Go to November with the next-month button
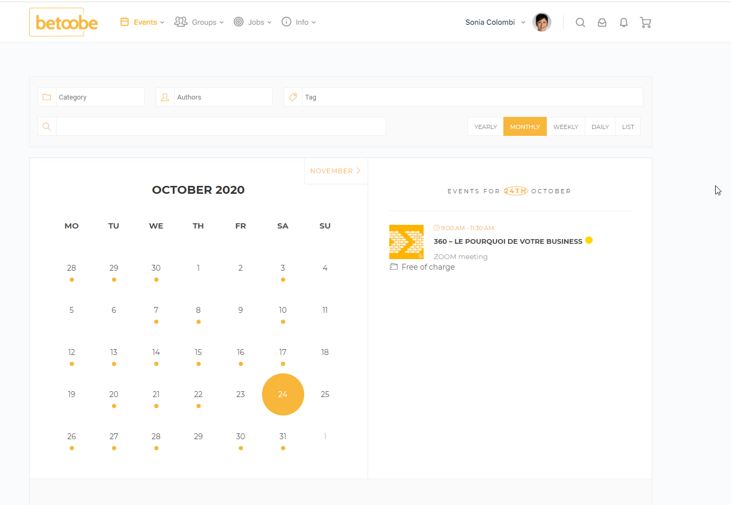The image size is (731, 505). click(x=335, y=171)
